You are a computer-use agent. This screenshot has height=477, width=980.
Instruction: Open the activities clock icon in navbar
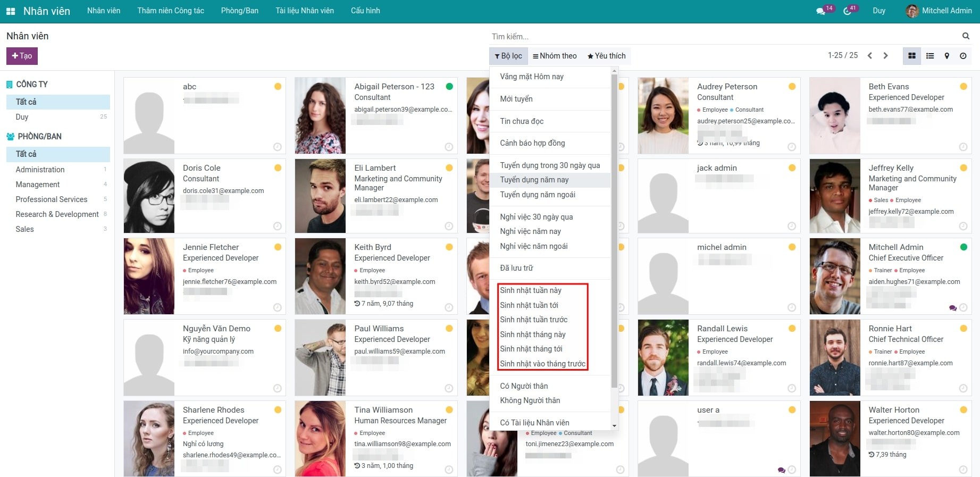(x=847, y=11)
